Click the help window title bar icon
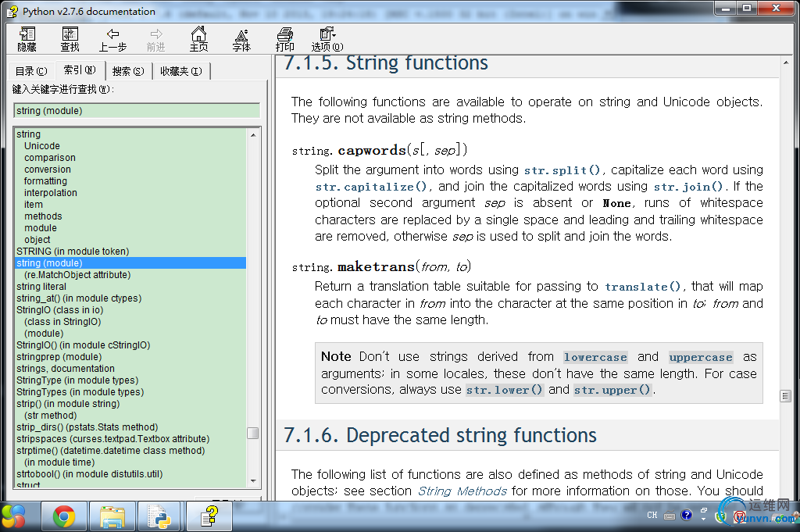This screenshot has width=800, height=532. [12, 11]
